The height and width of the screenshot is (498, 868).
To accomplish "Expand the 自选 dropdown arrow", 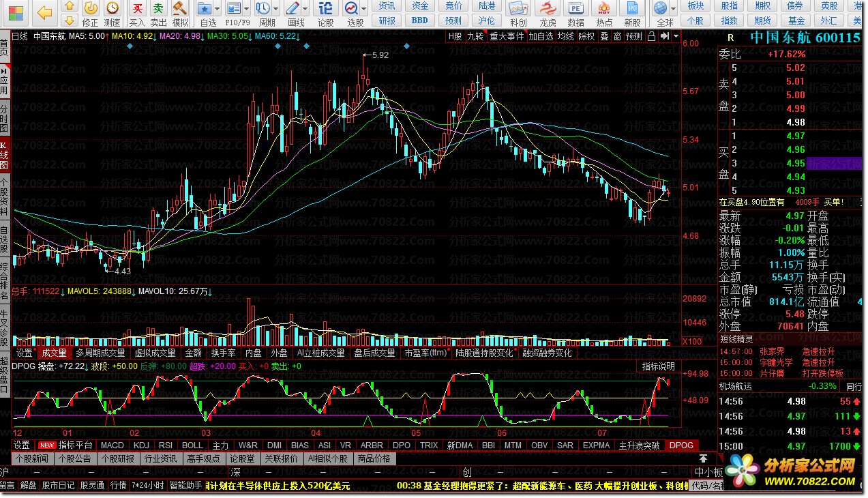I will coord(216,8).
